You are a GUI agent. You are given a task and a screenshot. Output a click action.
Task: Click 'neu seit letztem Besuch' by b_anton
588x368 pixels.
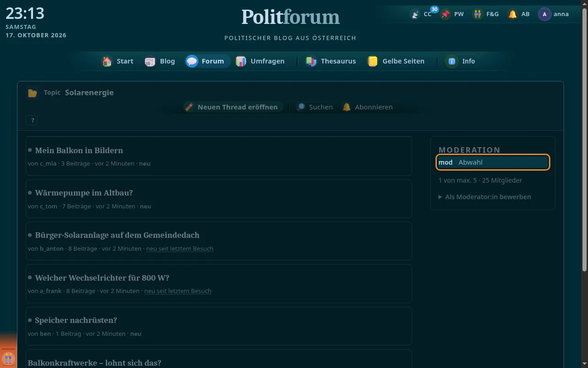pyautogui.click(x=180, y=248)
